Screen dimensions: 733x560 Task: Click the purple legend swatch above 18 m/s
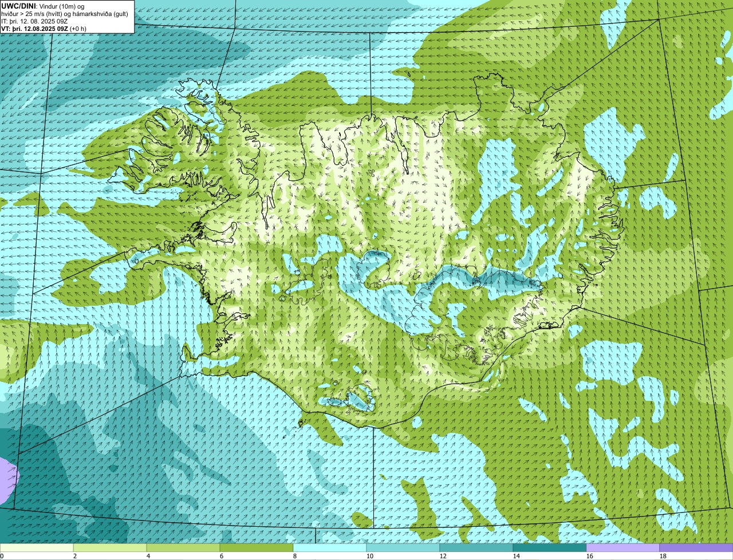(696, 548)
